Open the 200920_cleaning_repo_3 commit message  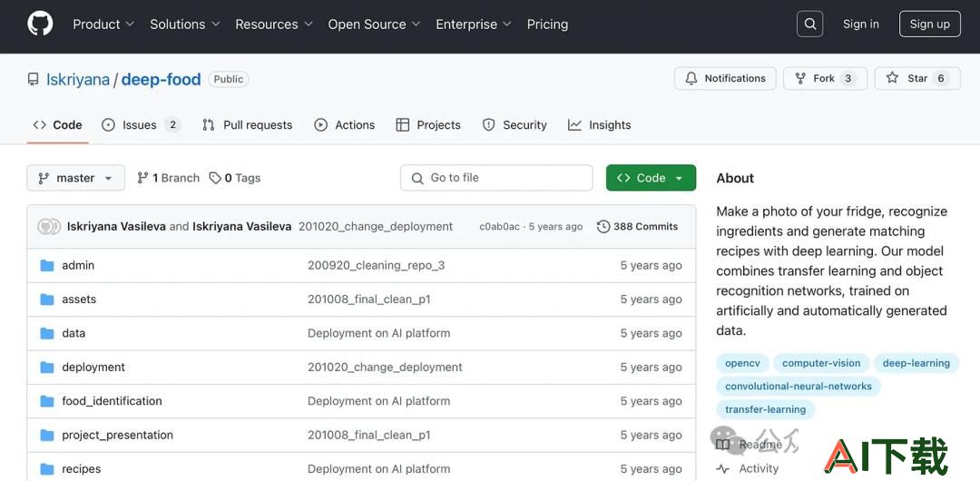pos(377,265)
